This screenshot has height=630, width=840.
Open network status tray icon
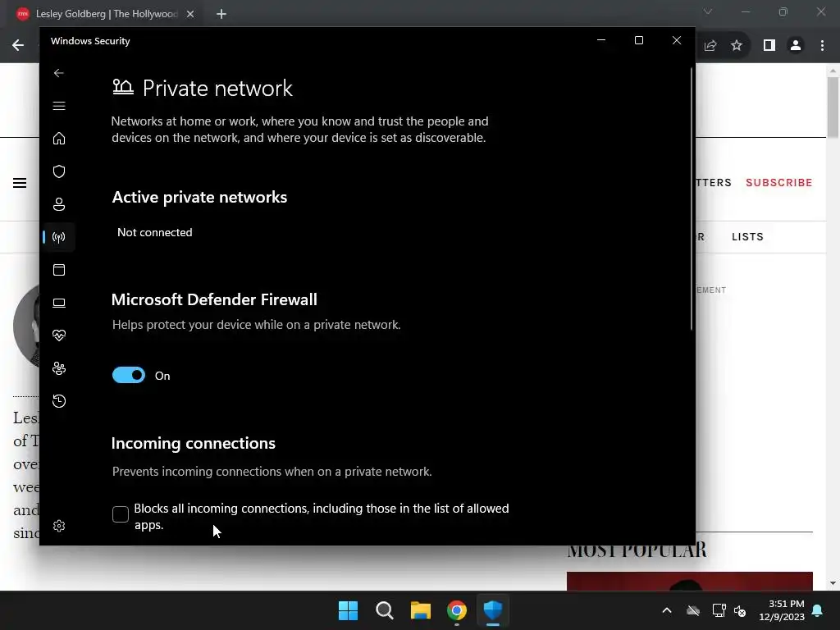[x=719, y=610]
